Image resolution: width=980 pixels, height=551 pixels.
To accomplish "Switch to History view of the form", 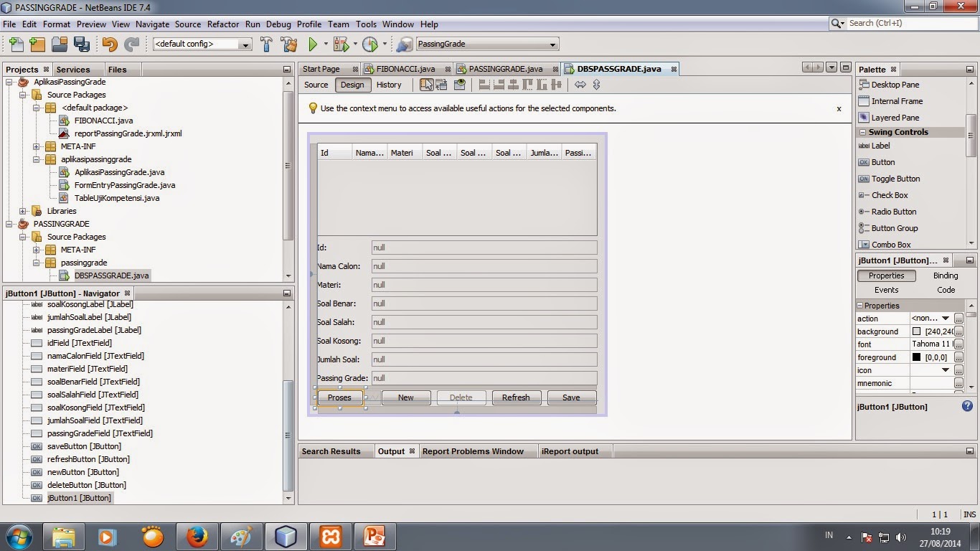I will 389,85.
